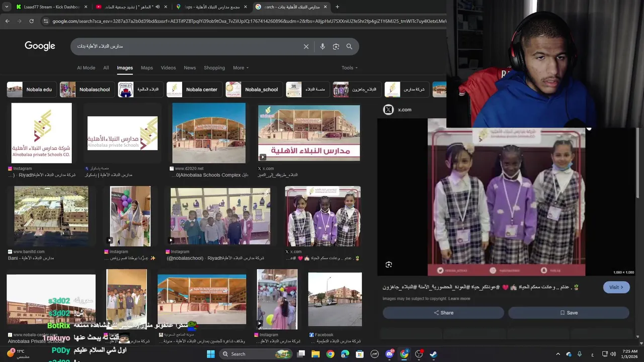Open Chrome tab search dropdown arrow
Screen dimensions: 644x362
click(8, 7)
